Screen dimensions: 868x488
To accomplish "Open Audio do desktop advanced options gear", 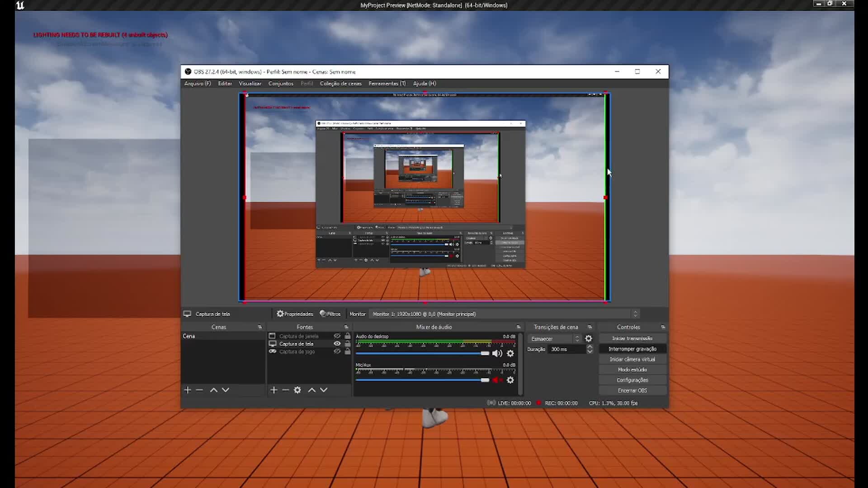I will pyautogui.click(x=510, y=353).
